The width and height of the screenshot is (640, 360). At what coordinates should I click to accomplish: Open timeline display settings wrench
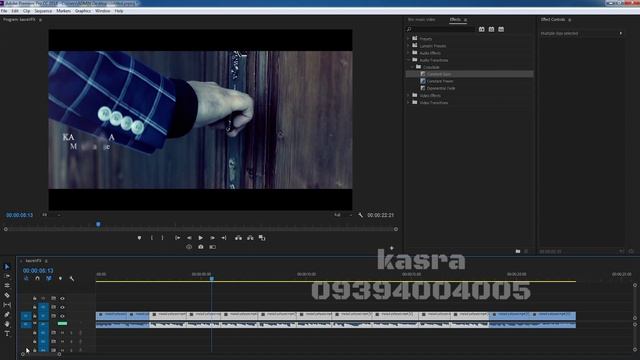[72, 278]
